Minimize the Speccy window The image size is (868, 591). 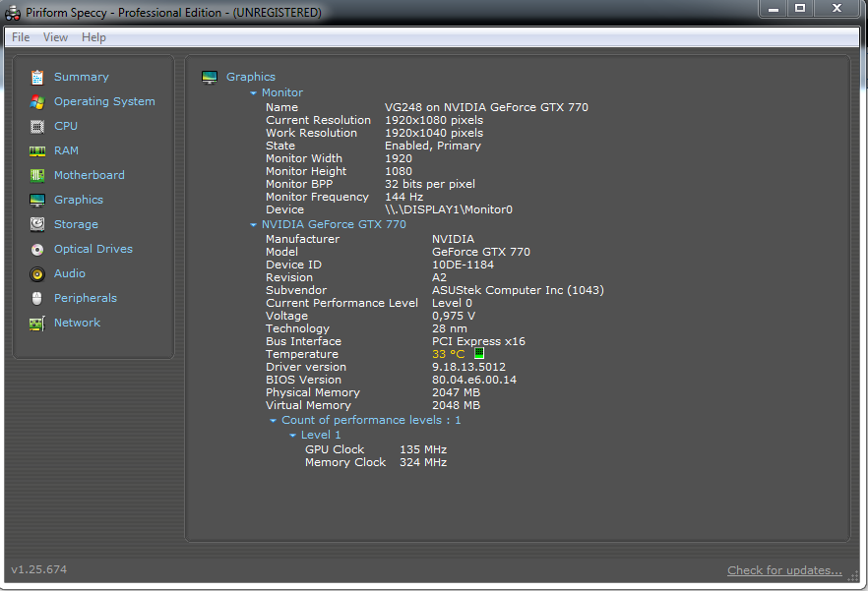[x=774, y=8]
